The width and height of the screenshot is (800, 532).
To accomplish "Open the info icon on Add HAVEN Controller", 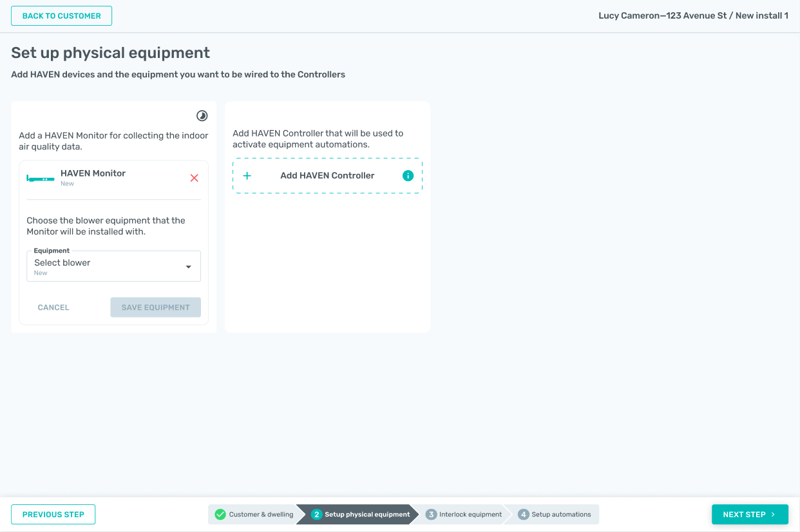I will point(408,175).
